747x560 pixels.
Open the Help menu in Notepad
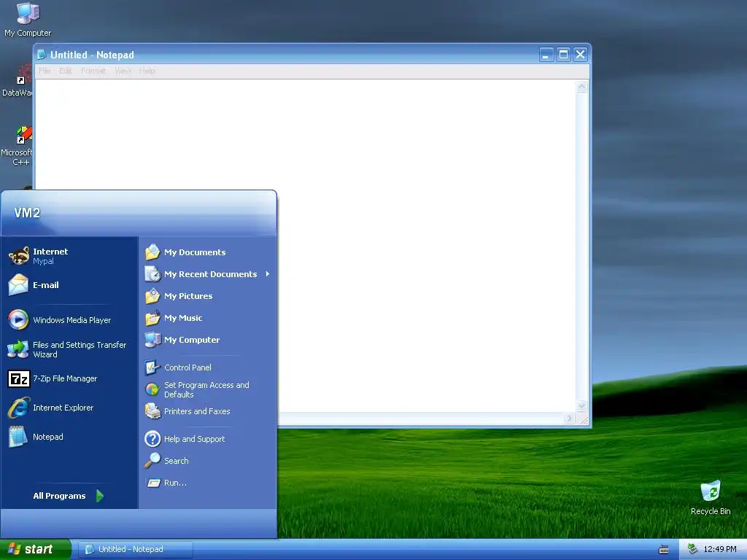click(147, 71)
